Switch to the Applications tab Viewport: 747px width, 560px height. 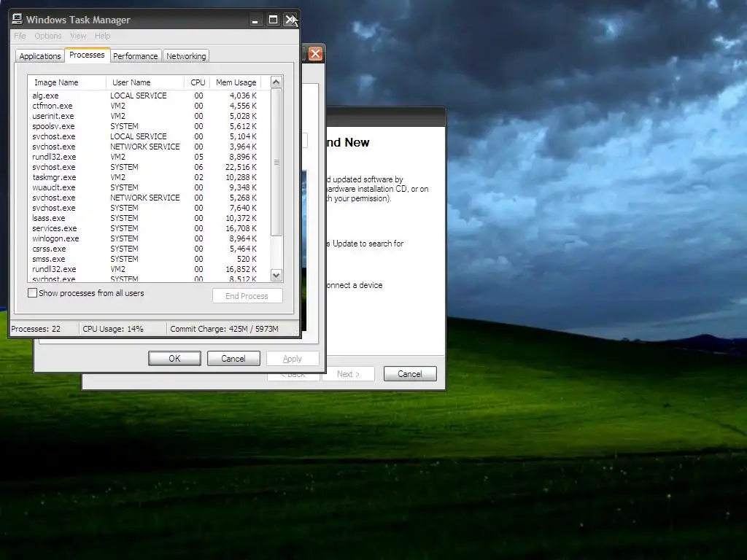coord(40,56)
